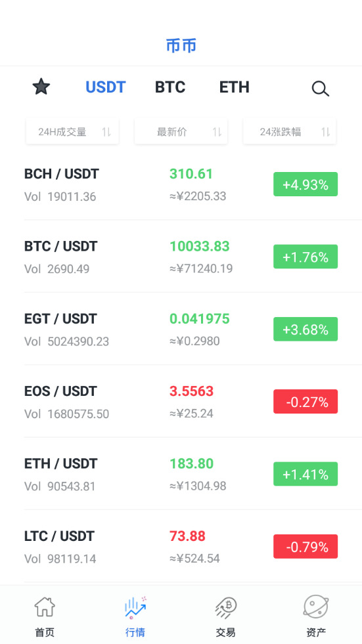Viewport: 362px width, 644px height.
Task: Open the BTC / USDT pair row
Action: coord(181,257)
